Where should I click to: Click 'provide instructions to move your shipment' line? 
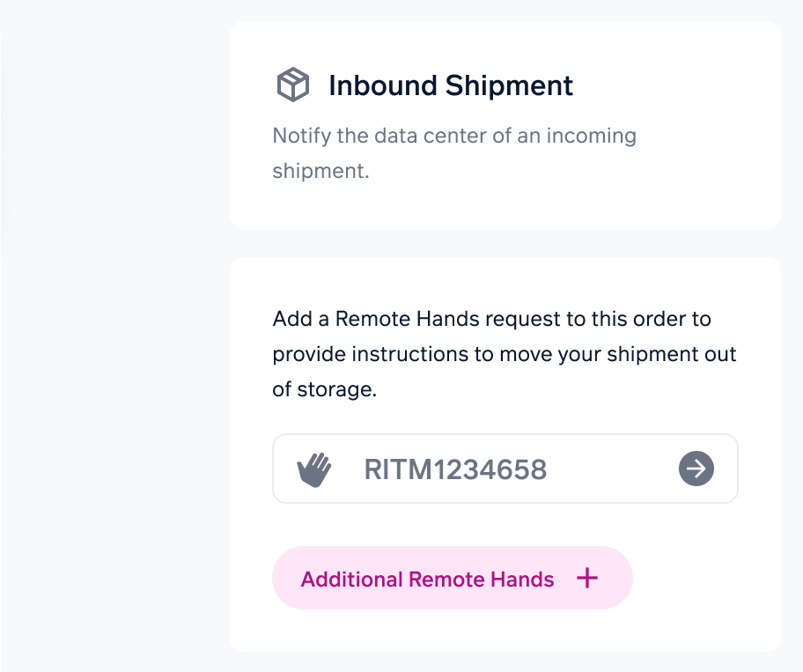click(x=505, y=354)
